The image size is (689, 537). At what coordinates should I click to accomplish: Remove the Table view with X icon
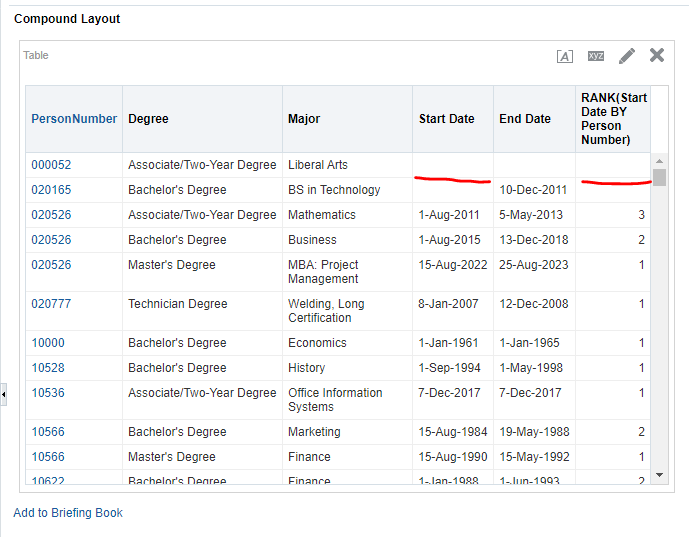coord(657,55)
